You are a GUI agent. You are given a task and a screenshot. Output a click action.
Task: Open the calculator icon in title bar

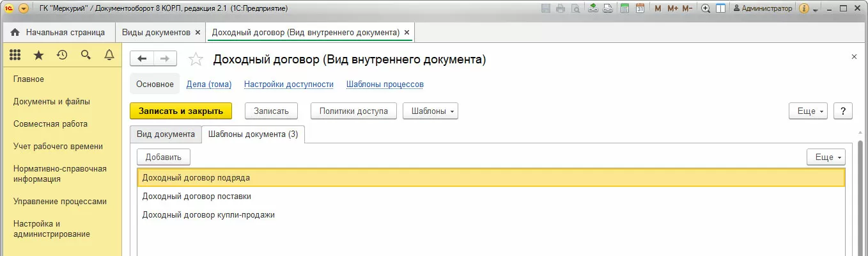(x=624, y=8)
